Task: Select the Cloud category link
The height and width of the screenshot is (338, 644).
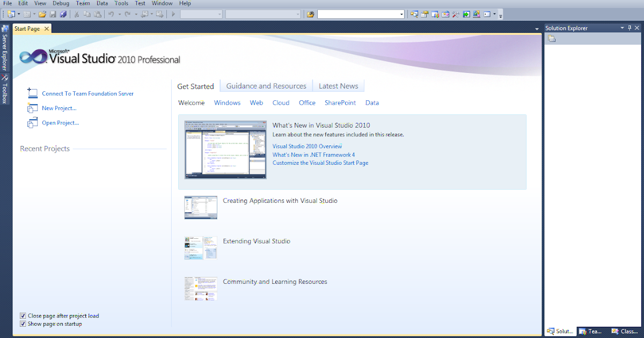Action: [x=281, y=102]
